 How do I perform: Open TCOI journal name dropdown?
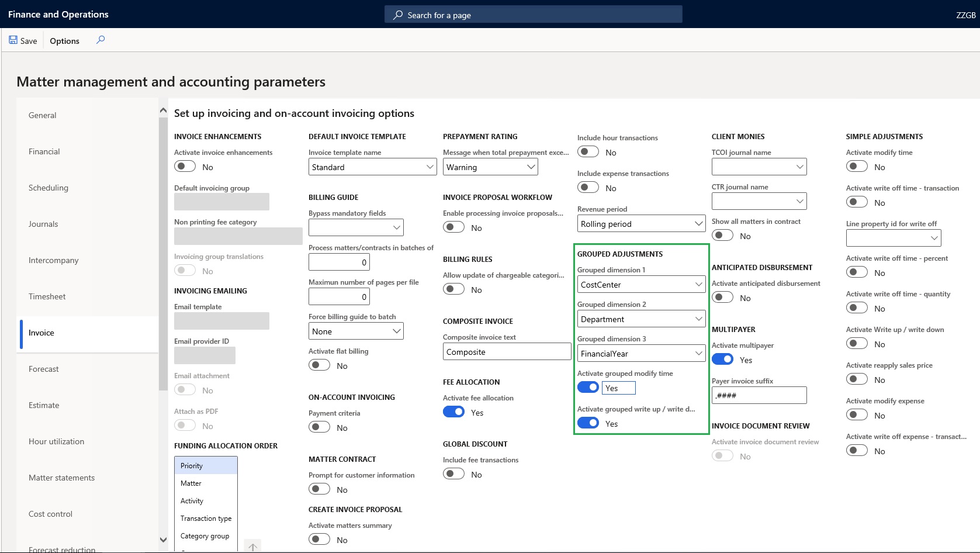[800, 167]
